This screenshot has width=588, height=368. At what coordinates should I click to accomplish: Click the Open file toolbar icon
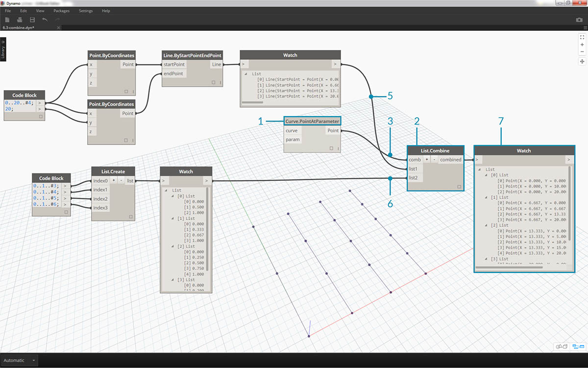(20, 20)
